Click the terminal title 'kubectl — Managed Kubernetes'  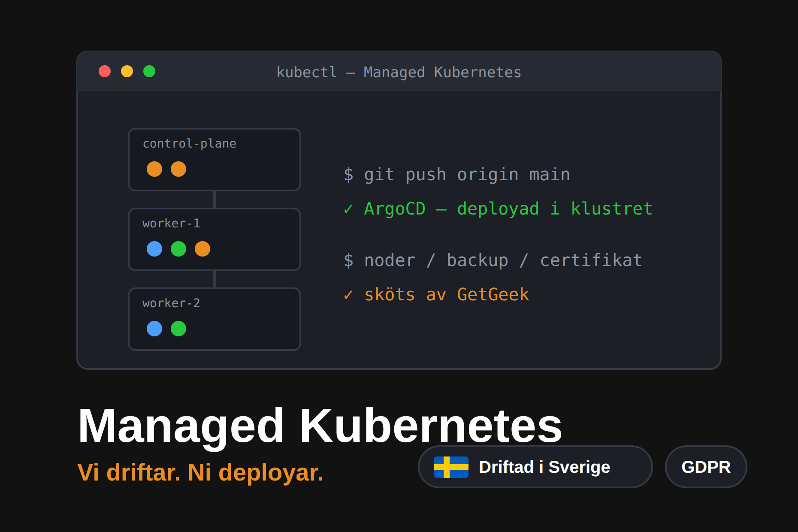pos(399,72)
